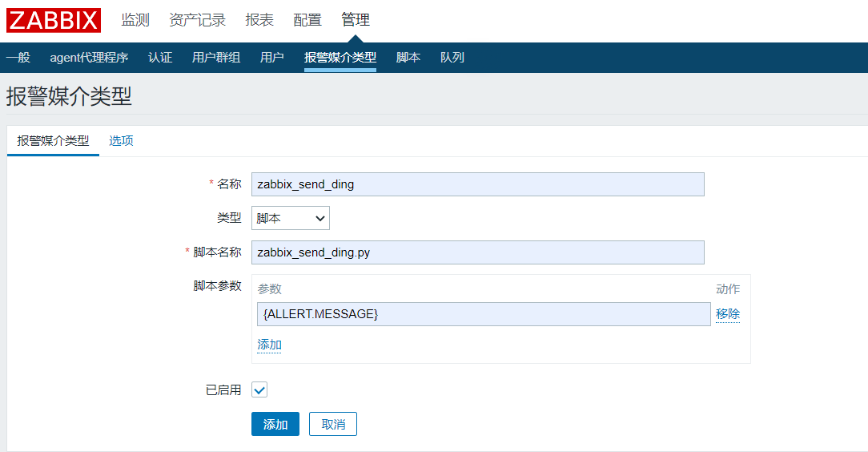Viewport: 868px width, 452px height.
Task: Click the 动作 column header
Action: pos(727,289)
